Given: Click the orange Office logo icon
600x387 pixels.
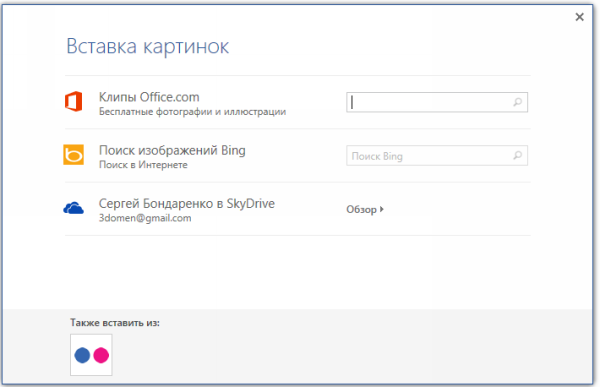Looking at the screenshot, I should coord(73,101).
